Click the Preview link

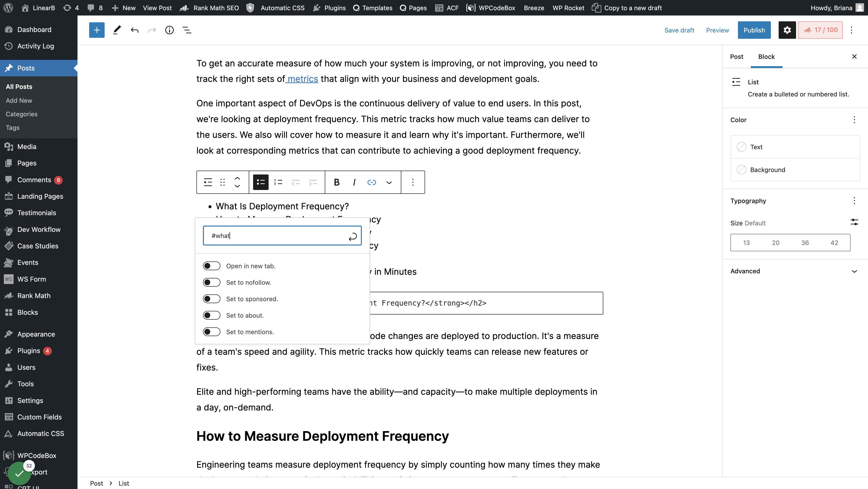click(717, 30)
